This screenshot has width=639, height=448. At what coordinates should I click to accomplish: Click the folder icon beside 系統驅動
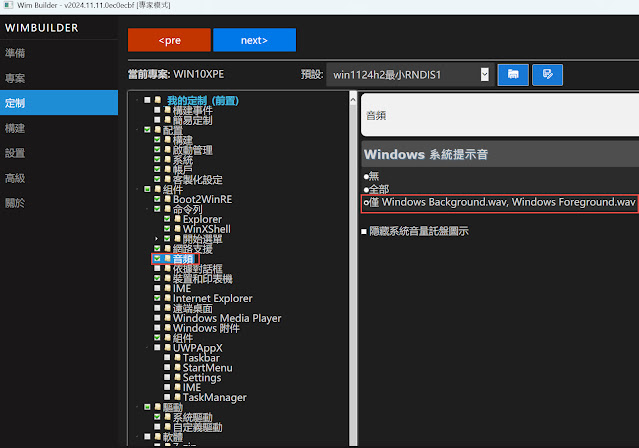point(167,417)
